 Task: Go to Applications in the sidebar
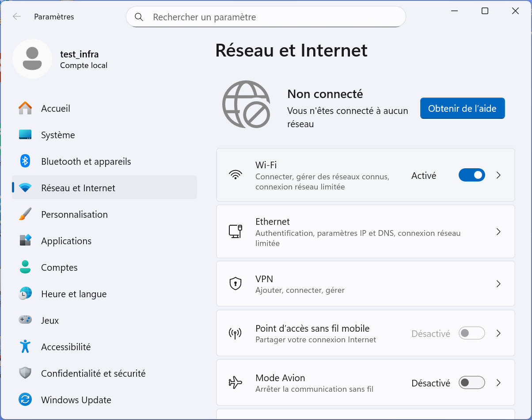click(66, 241)
